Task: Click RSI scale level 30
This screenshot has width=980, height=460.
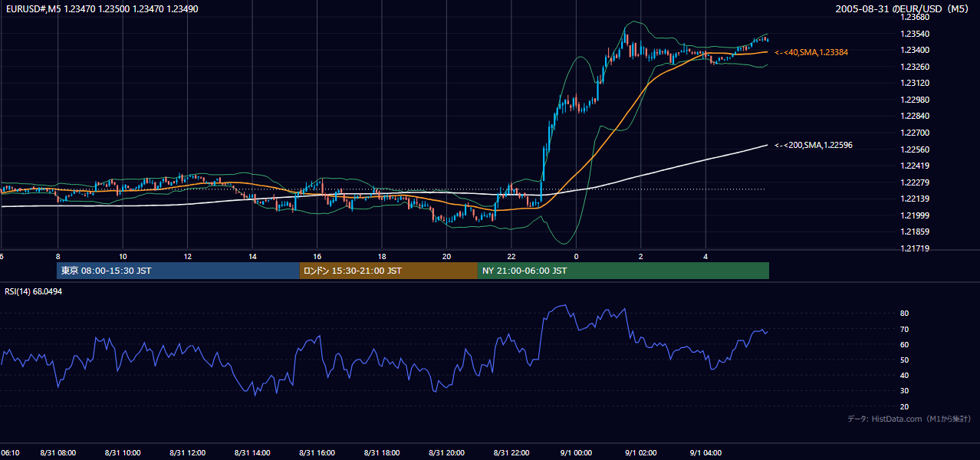Action: click(x=904, y=391)
